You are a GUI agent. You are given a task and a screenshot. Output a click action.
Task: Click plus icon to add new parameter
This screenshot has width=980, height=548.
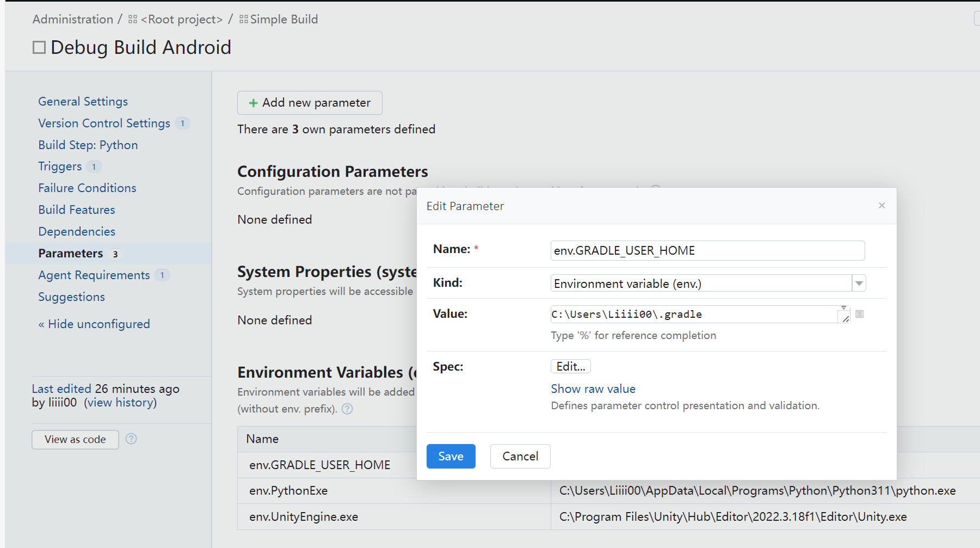click(253, 103)
